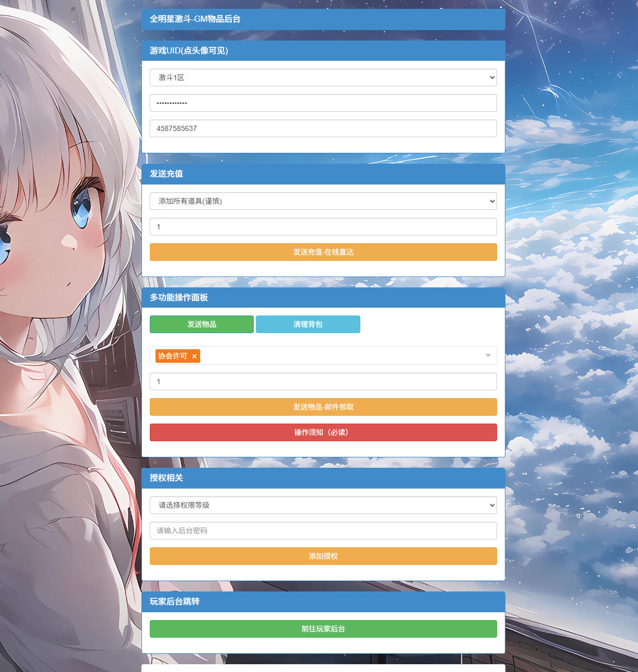This screenshot has width=638, height=672.
Task: Click the recharge quantity input field
Action: pos(323,227)
